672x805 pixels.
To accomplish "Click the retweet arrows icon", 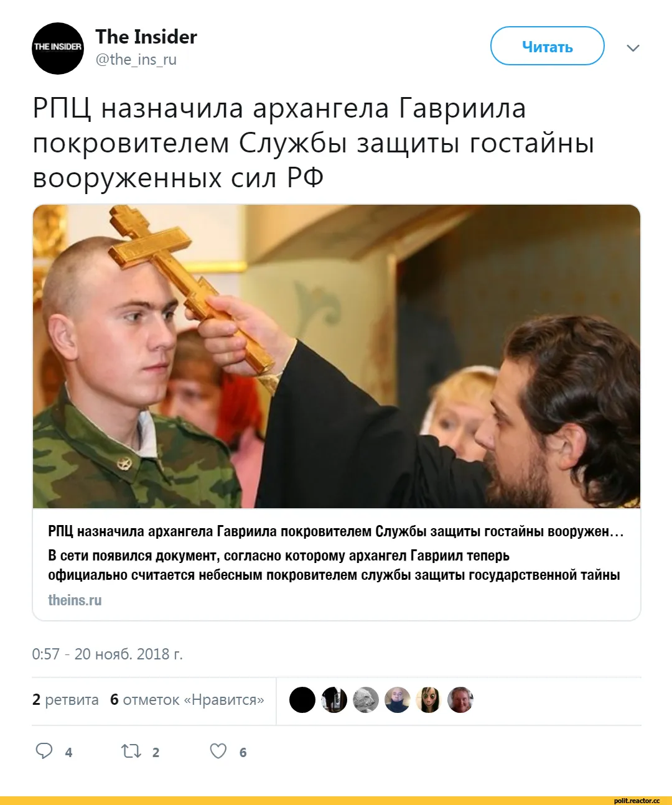I will coord(131,751).
